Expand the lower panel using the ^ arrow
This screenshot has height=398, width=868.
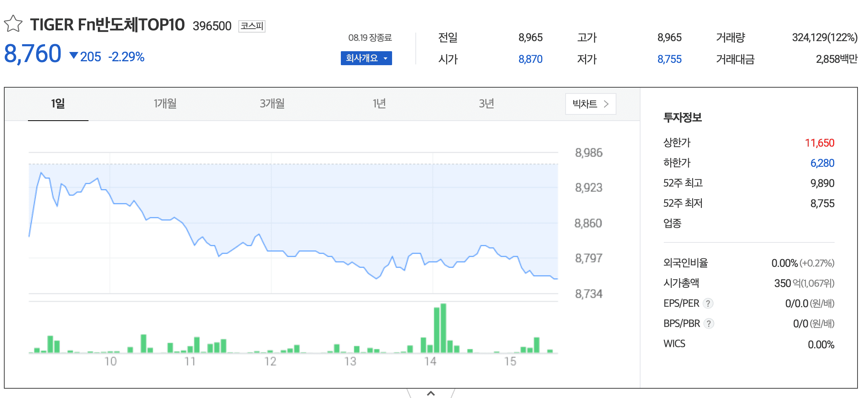pos(431,393)
